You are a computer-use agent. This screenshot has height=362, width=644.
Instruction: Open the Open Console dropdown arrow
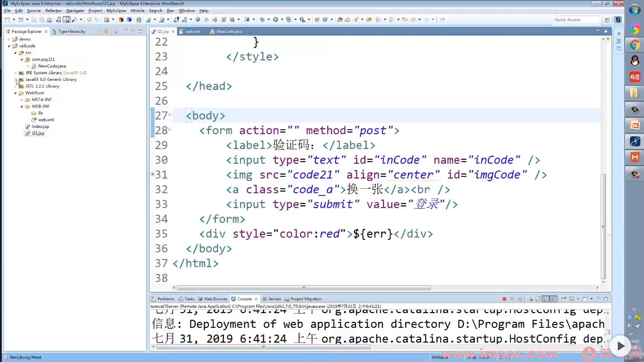[x=592, y=299]
